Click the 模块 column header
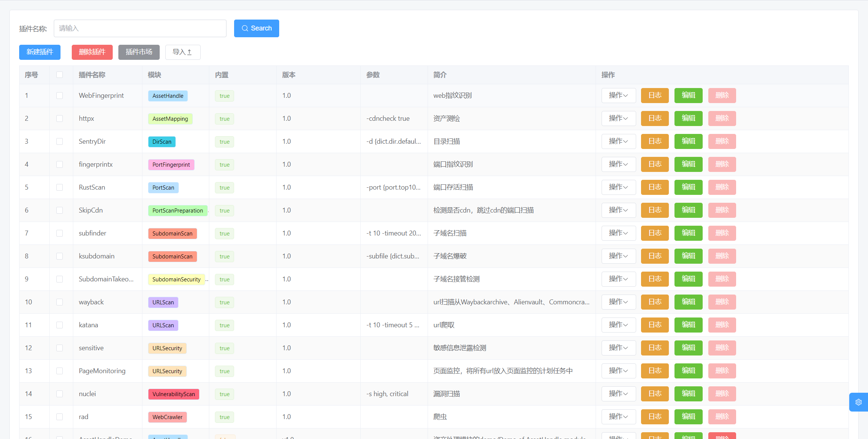Viewport: 868px width, 439px height. pos(154,75)
